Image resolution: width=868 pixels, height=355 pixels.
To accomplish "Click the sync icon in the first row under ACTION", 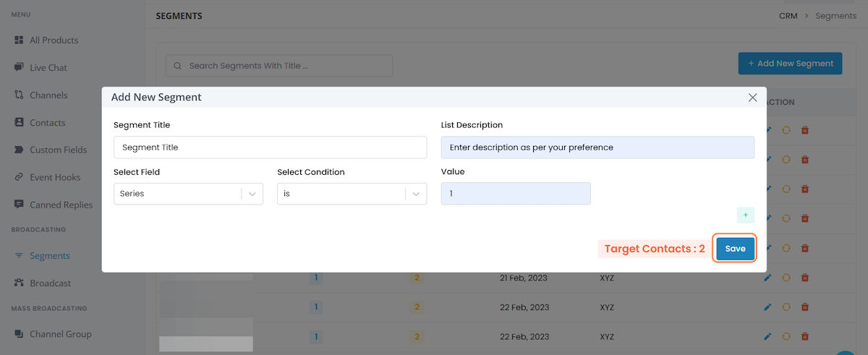I will [786, 130].
